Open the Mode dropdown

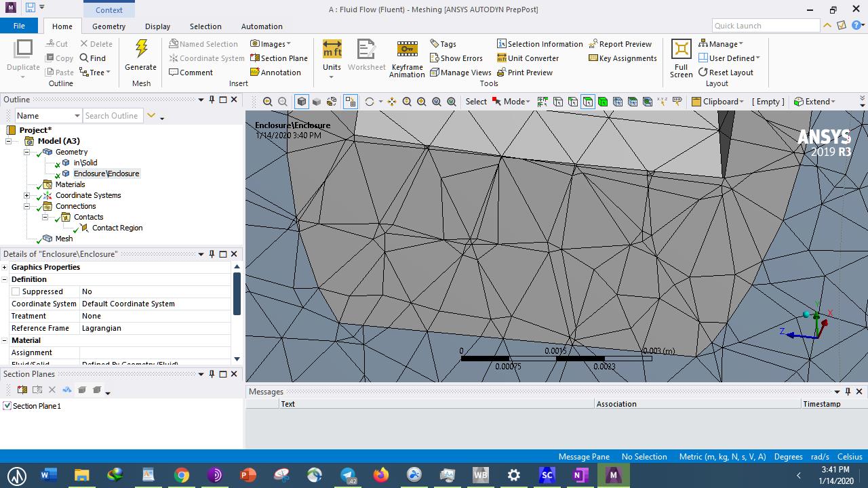click(x=511, y=102)
